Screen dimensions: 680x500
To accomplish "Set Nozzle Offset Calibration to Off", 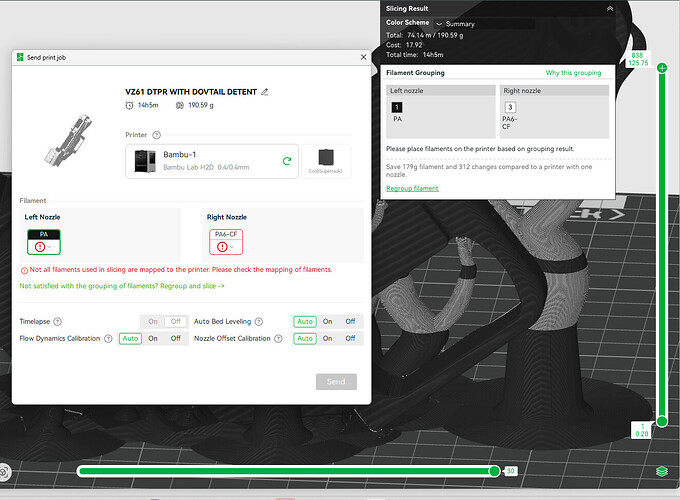I will (x=350, y=339).
